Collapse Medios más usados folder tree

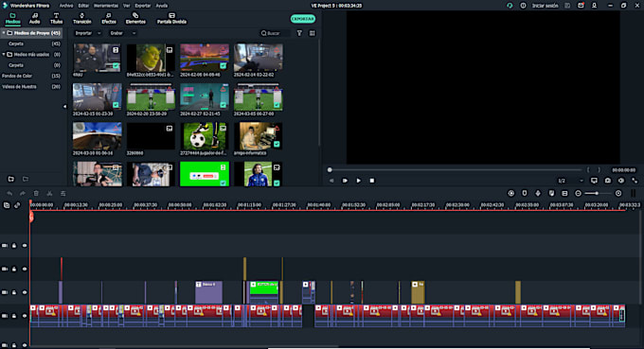4,54
